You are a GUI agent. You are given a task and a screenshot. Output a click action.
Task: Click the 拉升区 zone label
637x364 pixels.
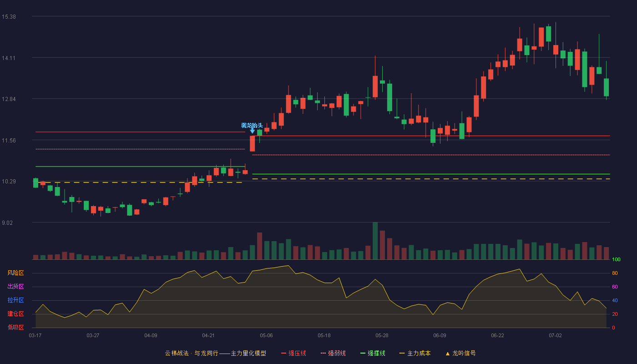point(15,300)
